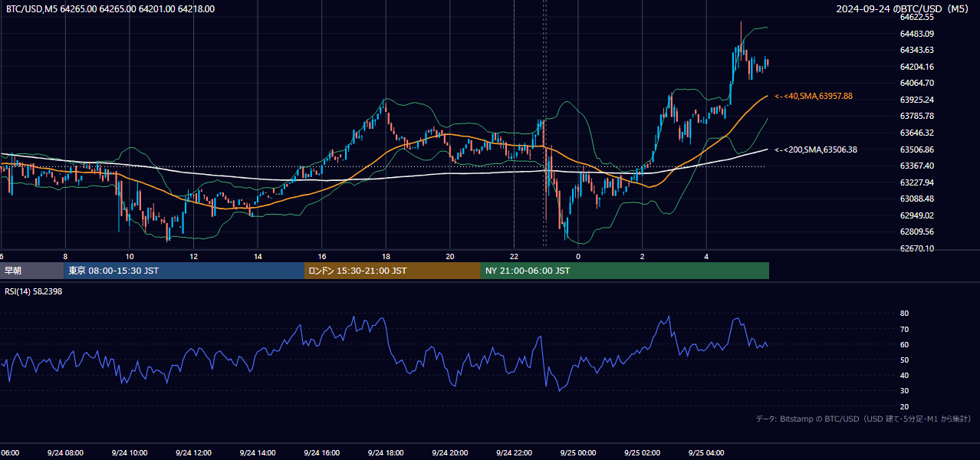Click the BTC/USD,M5 OHLC header text

109,9
